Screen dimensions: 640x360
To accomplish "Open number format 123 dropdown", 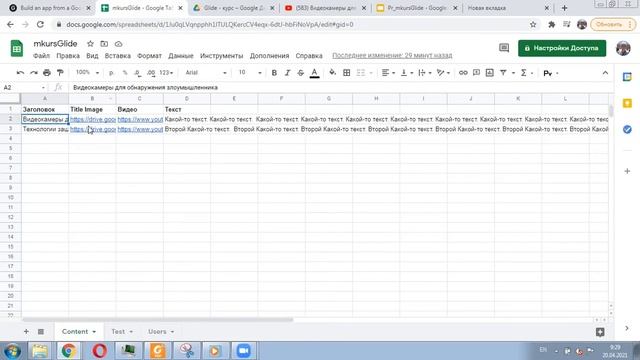I will [166, 73].
